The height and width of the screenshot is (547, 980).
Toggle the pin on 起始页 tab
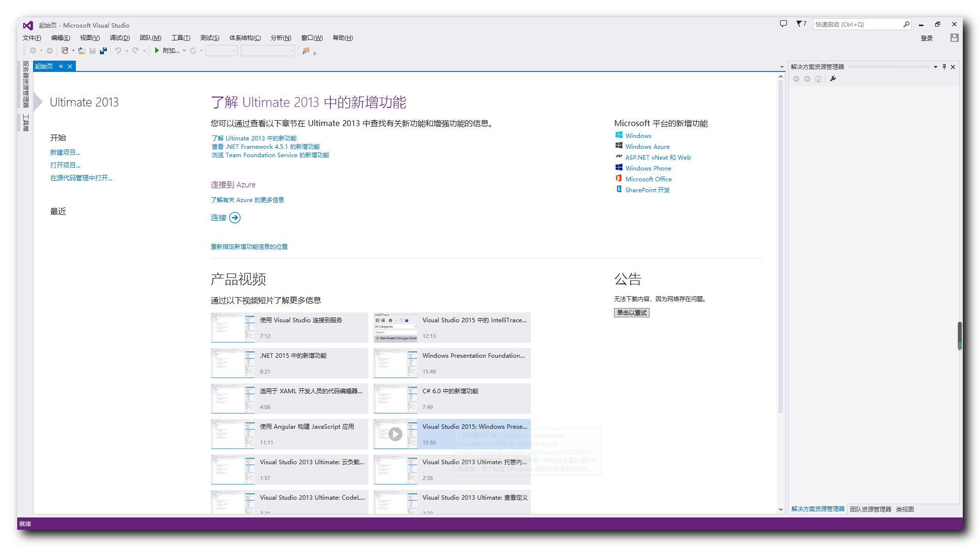[61, 67]
